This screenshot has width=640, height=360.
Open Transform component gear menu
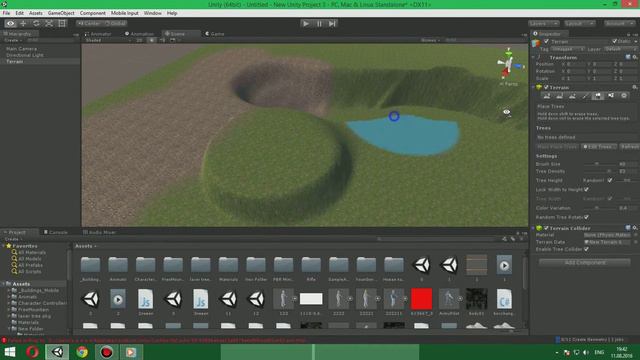[x=635, y=57]
